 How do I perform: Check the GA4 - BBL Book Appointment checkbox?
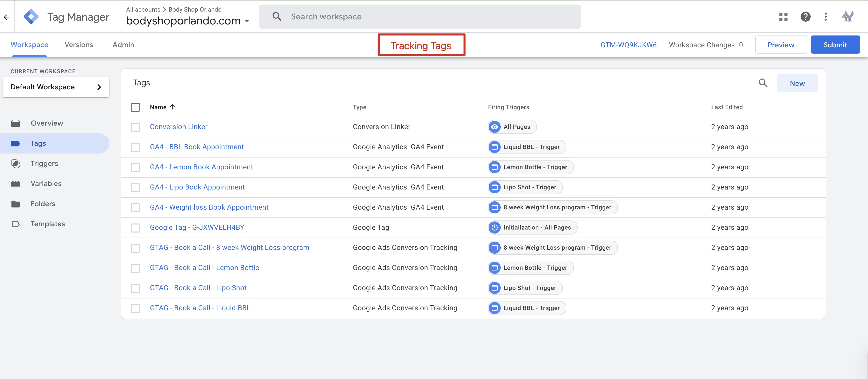(135, 147)
